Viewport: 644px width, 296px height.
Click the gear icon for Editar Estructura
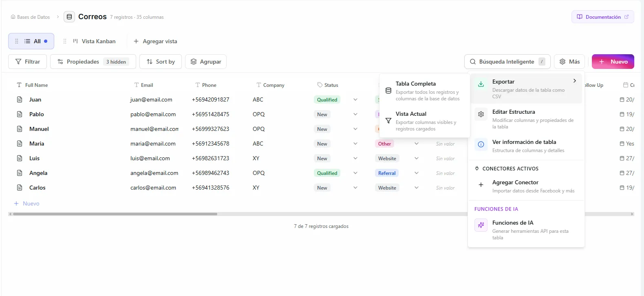point(481,114)
